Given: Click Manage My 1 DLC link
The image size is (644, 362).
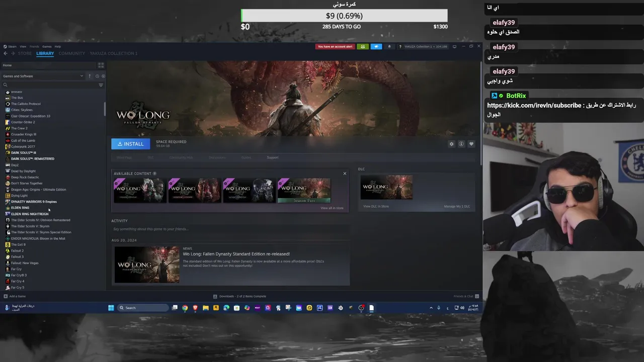Looking at the screenshot, I should click(457, 207).
